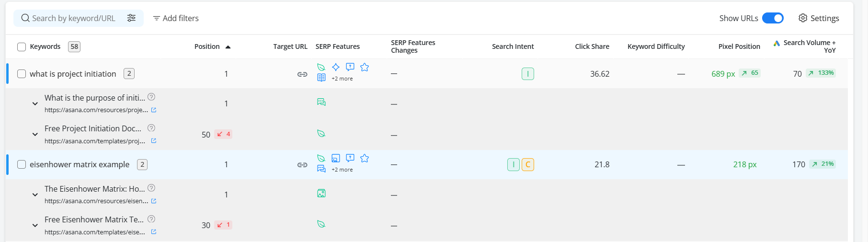Click Add filters button
Viewport: 868px width, 242px height.
click(176, 18)
